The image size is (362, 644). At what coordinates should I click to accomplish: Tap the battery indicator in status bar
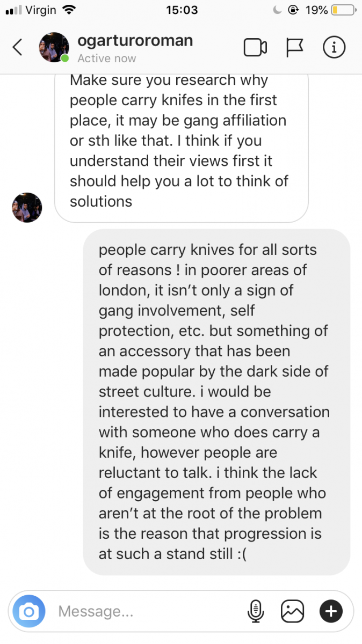(x=343, y=10)
